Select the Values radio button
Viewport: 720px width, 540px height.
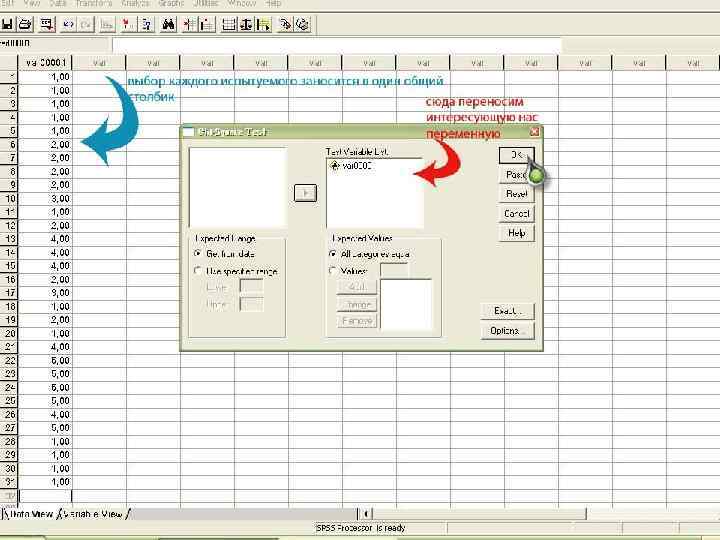pos(332,271)
